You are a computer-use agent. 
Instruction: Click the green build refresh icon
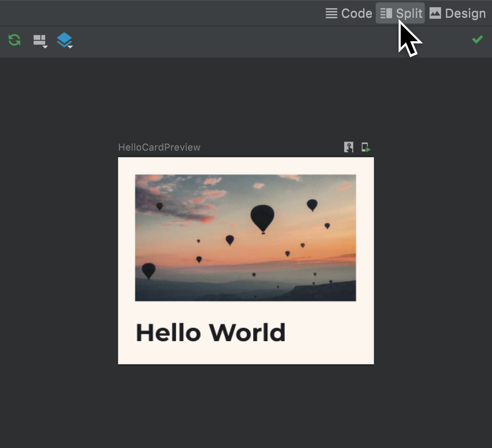(x=14, y=40)
